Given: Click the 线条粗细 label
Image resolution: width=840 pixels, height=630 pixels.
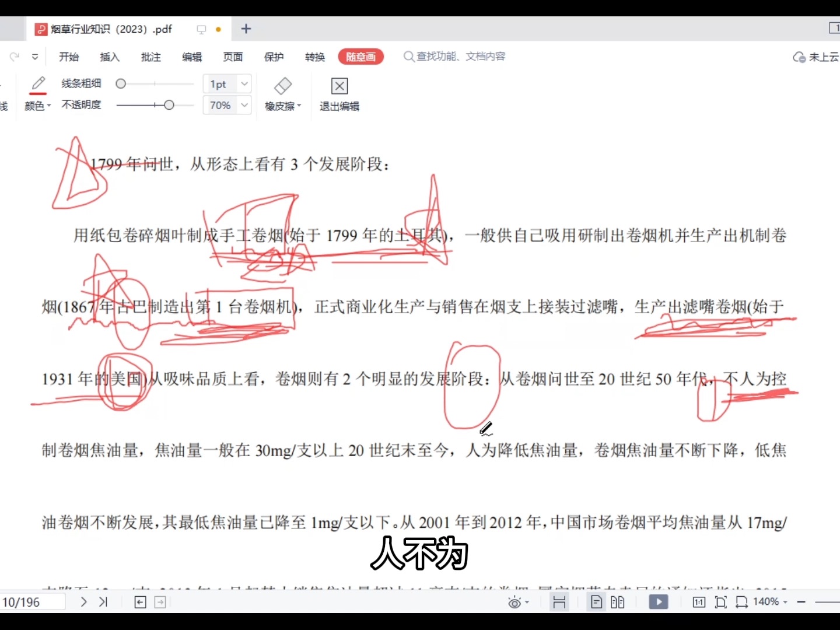Looking at the screenshot, I should [82, 83].
